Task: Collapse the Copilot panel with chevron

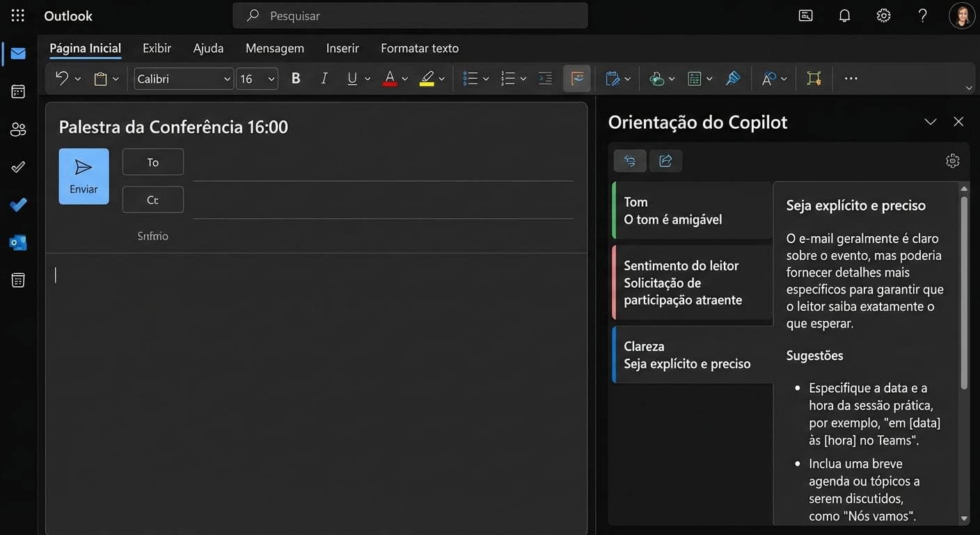Action: point(930,122)
